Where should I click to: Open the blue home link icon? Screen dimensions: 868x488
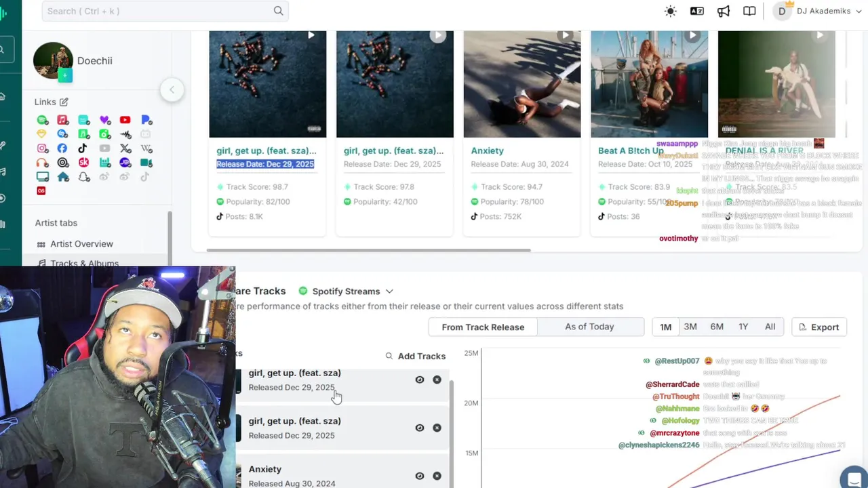[x=63, y=177]
